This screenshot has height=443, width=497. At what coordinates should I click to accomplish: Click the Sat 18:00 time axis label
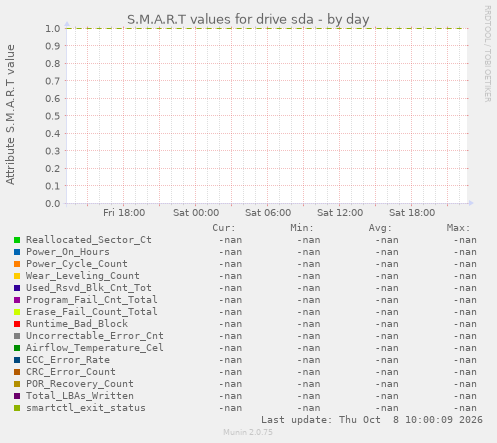(x=412, y=213)
